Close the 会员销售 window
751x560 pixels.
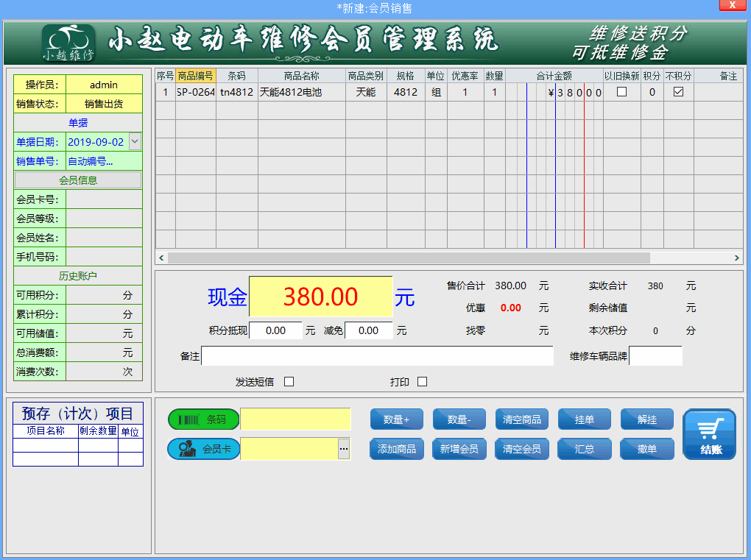(x=733, y=5)
